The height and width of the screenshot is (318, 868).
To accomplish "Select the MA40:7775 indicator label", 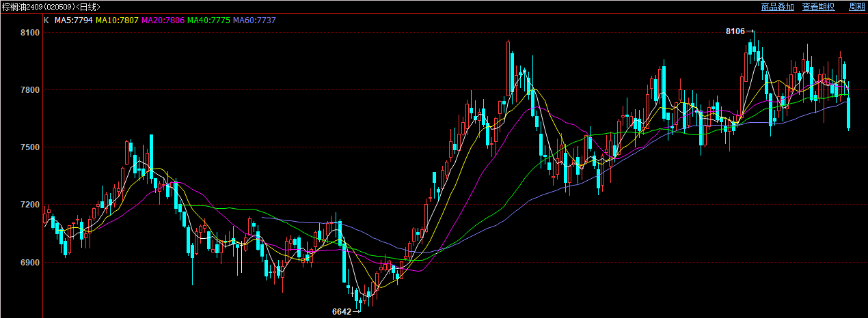I will click(x=208, y=20).
